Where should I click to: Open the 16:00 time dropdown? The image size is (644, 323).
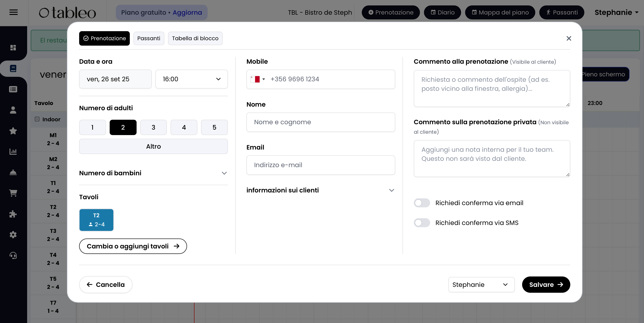[x=192, y=79]
